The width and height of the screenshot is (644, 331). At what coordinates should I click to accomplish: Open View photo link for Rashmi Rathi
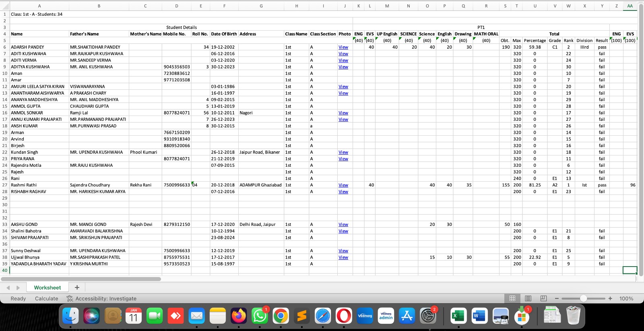343,185
